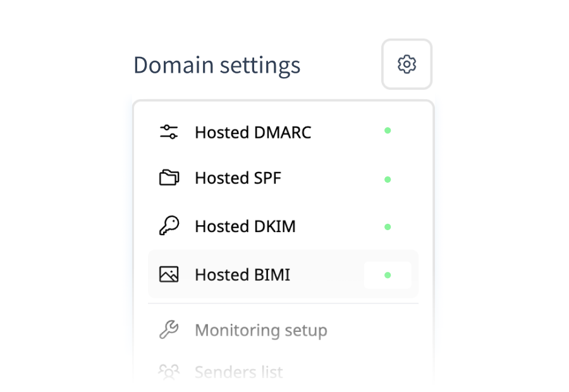Screen dimensions: 569x392
Task: Choose the Hosted BIMI menu item
Action: pos(283,274)
